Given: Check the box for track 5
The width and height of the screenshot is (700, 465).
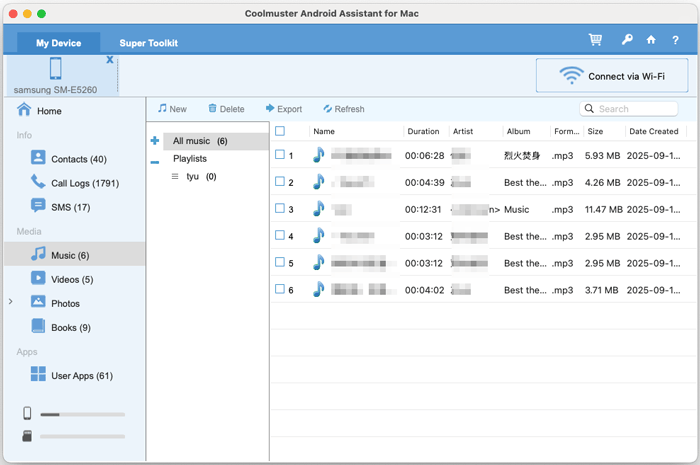Looking at the screenshot, I should tap(280, 262).
